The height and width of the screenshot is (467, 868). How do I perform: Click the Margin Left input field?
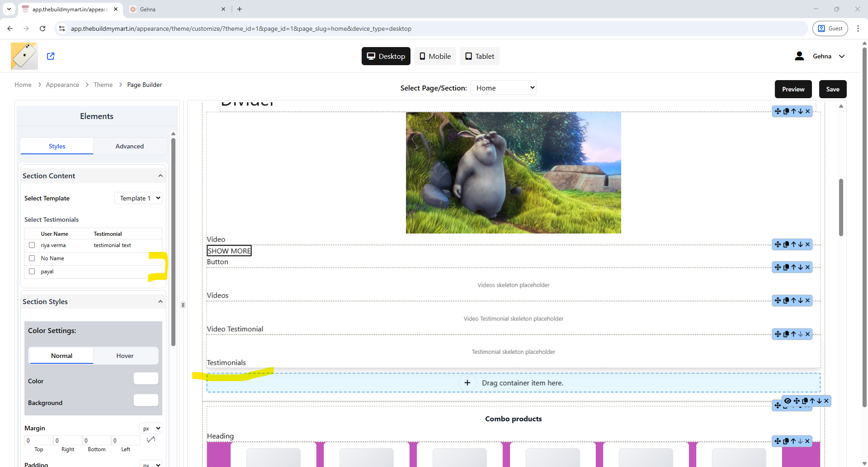(x=126, y=440)
